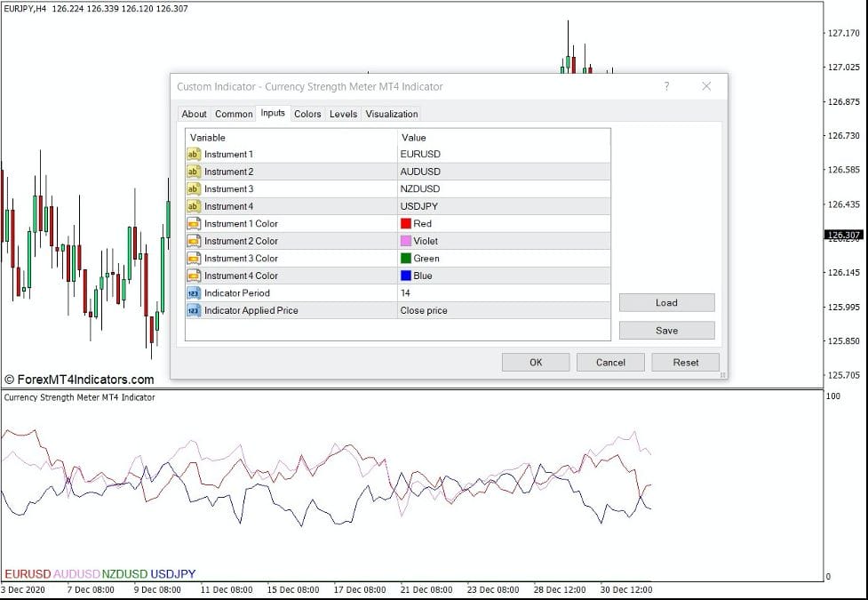Click the ab icon beside Instrument 4
This screenshot has width=868, height=600.
195,205
